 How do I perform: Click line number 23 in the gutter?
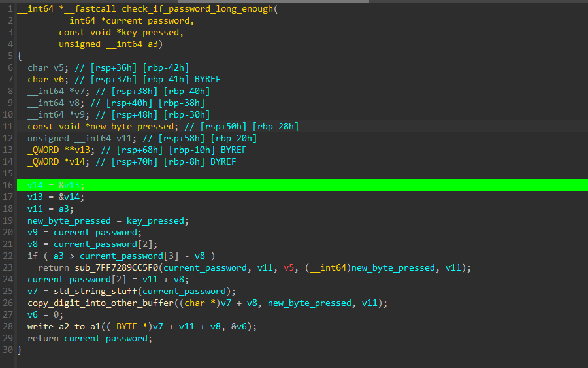tap(8, 267)
